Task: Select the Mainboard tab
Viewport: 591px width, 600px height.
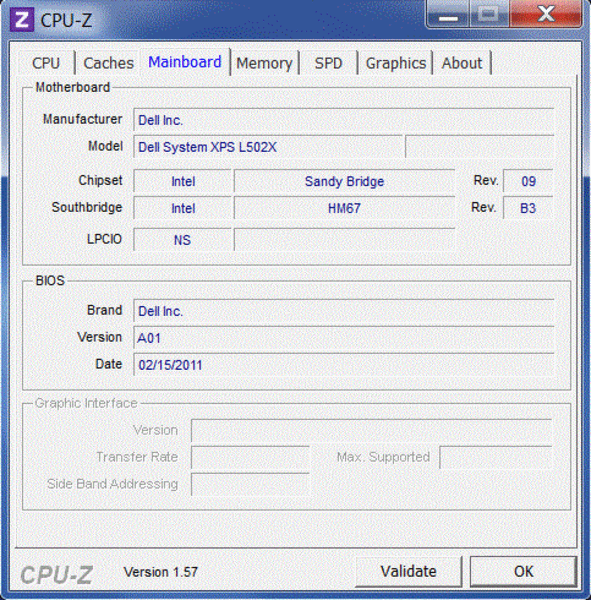Action: [x=185, y=62]
